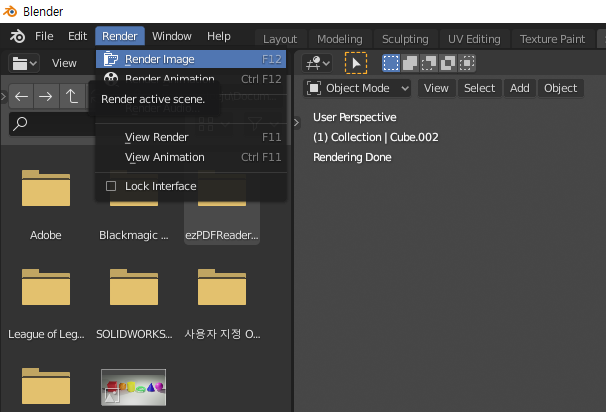The width and height of the screenshot is (606, 412).
Task: Choose Subtract from selection mode
Action: (x=429, y=63)
